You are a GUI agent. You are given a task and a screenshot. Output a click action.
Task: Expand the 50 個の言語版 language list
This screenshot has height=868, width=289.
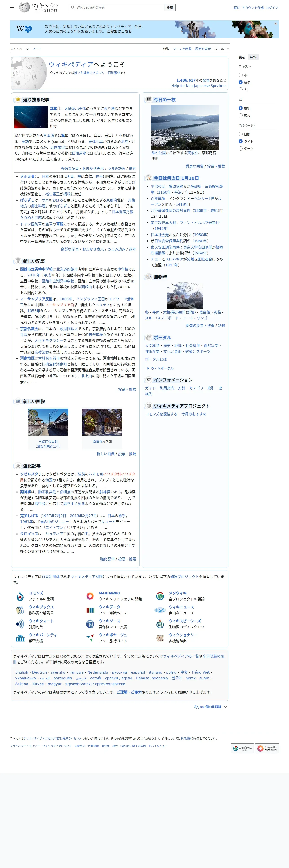tap(210, 707)
